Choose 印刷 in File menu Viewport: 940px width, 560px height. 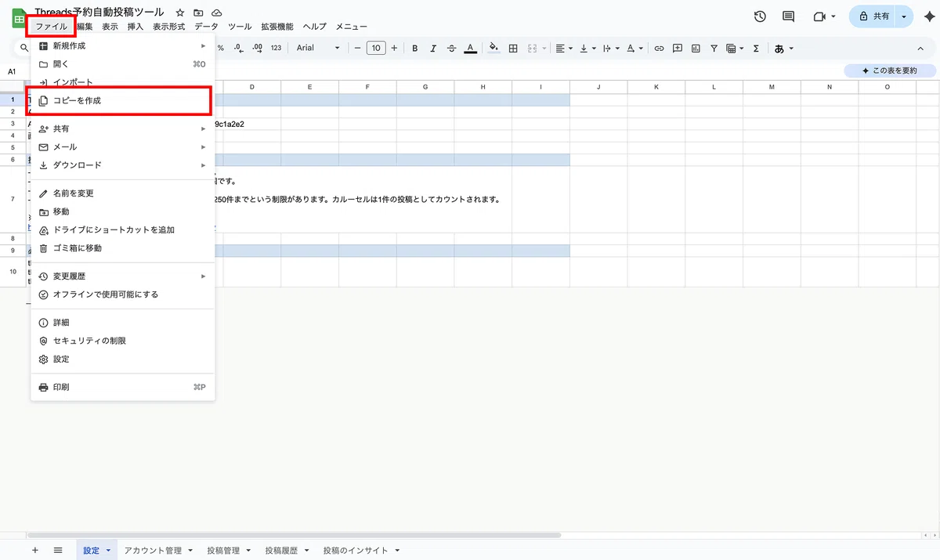(x=122, y=387)
